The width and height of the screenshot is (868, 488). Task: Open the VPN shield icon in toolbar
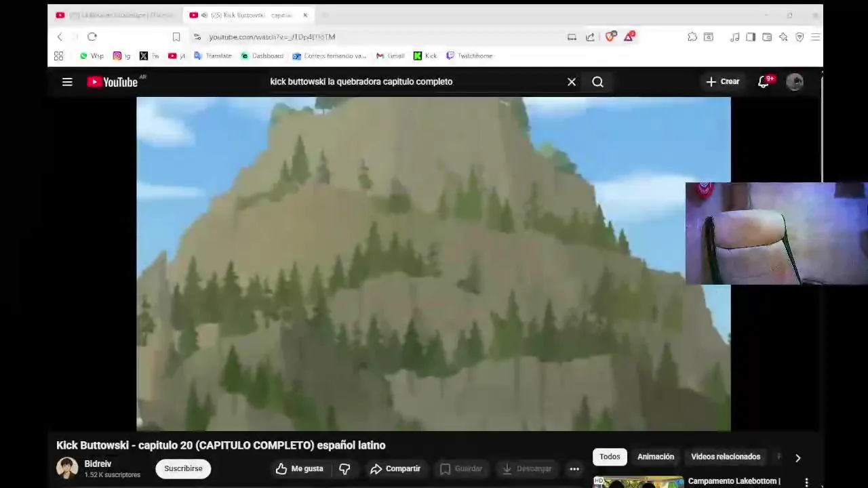pos(800,37)
